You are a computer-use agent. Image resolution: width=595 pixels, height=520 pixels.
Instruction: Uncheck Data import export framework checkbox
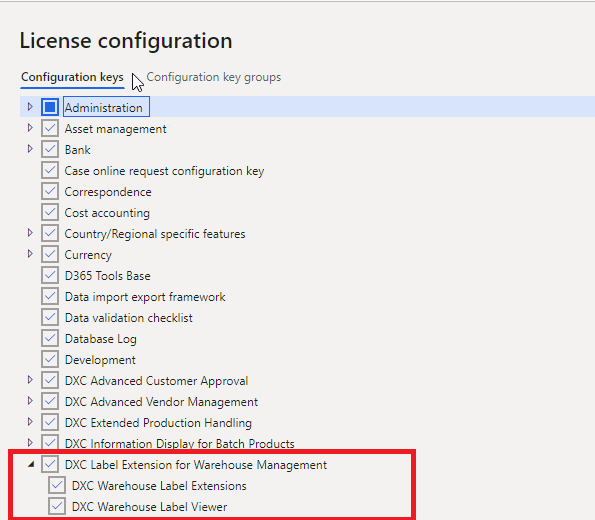point(50,296)
